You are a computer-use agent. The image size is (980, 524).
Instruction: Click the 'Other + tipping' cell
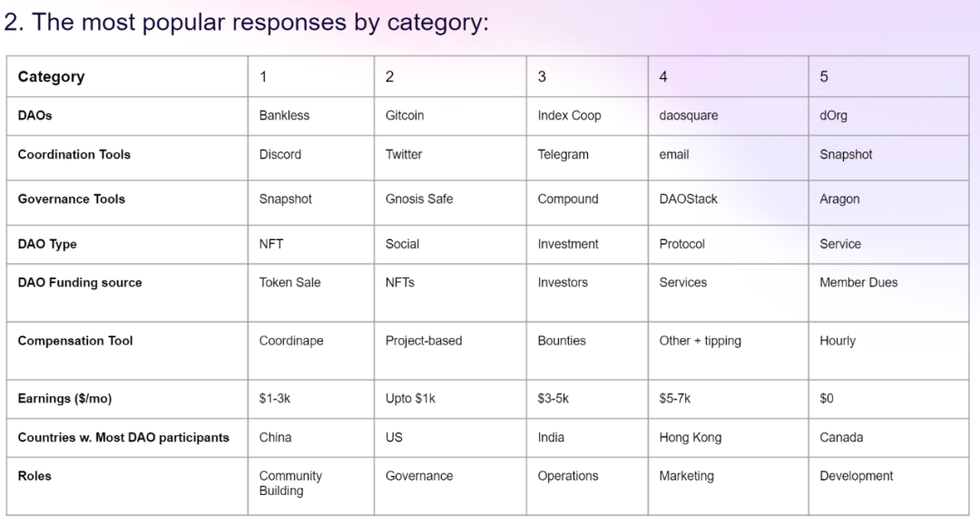coord(728,350)
